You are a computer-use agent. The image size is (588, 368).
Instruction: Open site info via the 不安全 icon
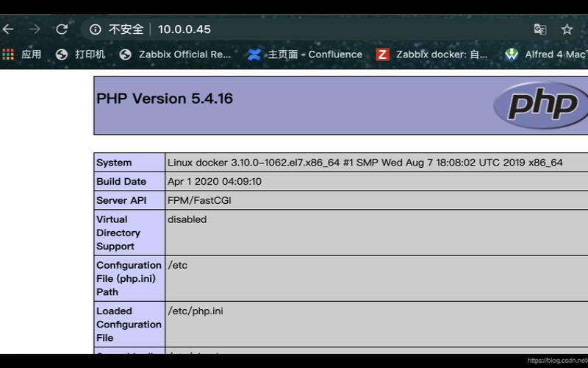(96, 29)
